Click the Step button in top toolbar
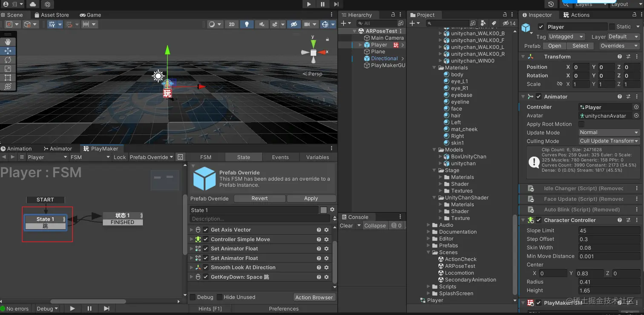Image resolution: width=644 pixels, height=315 pixels. click(336, 4)
